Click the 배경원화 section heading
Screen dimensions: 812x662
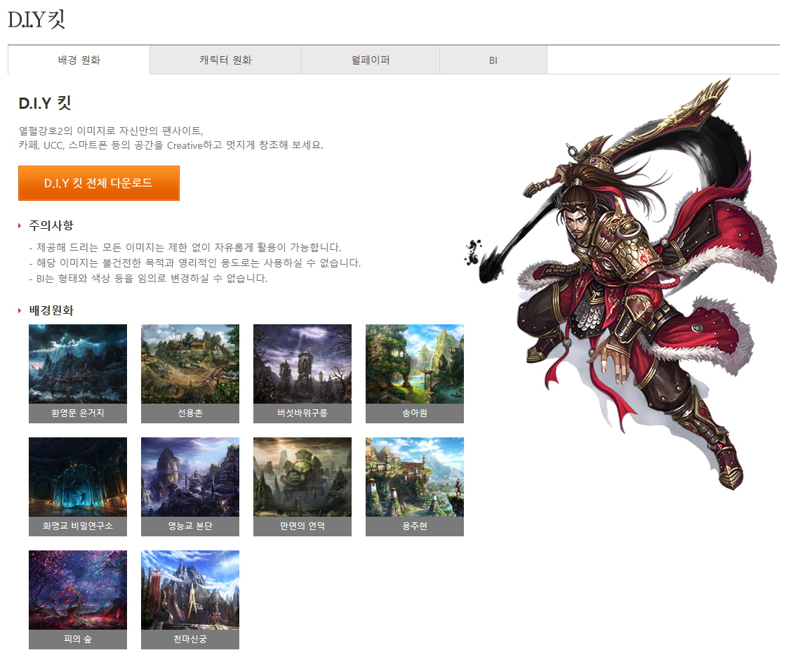(x=51, y=310)
